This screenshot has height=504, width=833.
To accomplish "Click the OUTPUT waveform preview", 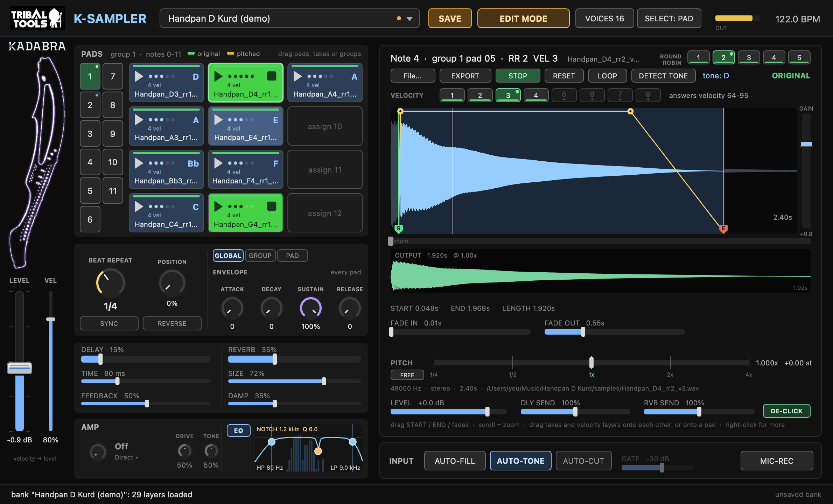I will [601, 271].
